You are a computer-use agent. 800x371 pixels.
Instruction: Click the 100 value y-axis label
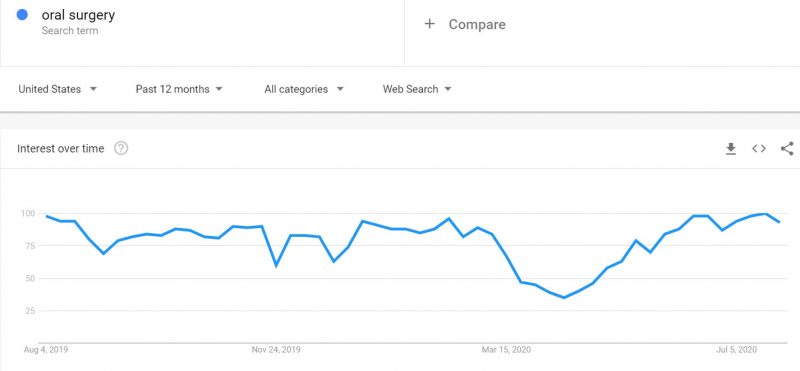27,213
